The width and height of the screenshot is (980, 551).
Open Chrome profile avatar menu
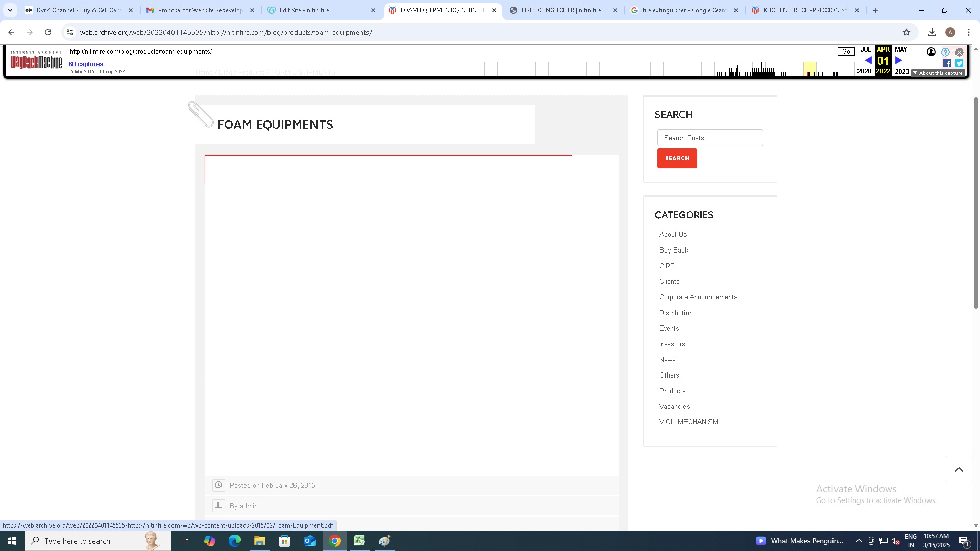click(950, 32)
